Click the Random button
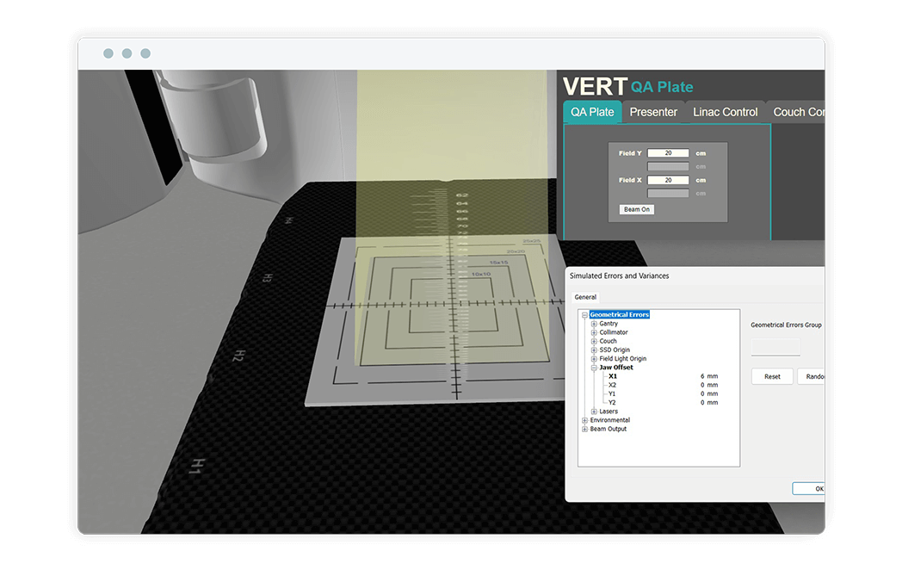The image size is (902, 588). pos(812,376)
